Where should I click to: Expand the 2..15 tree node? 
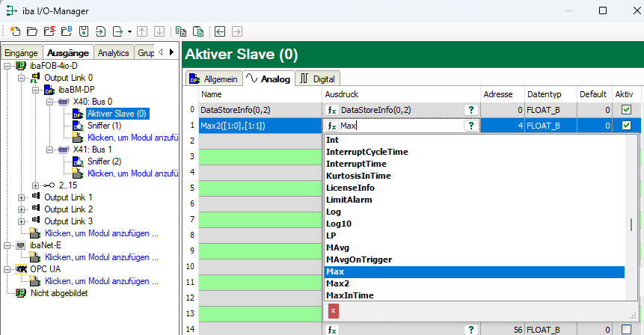[x=36, y=185]
